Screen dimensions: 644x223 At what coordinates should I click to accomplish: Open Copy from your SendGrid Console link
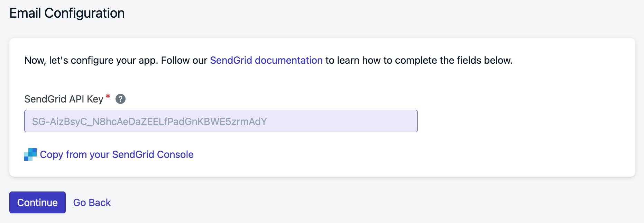click(117, 154)
